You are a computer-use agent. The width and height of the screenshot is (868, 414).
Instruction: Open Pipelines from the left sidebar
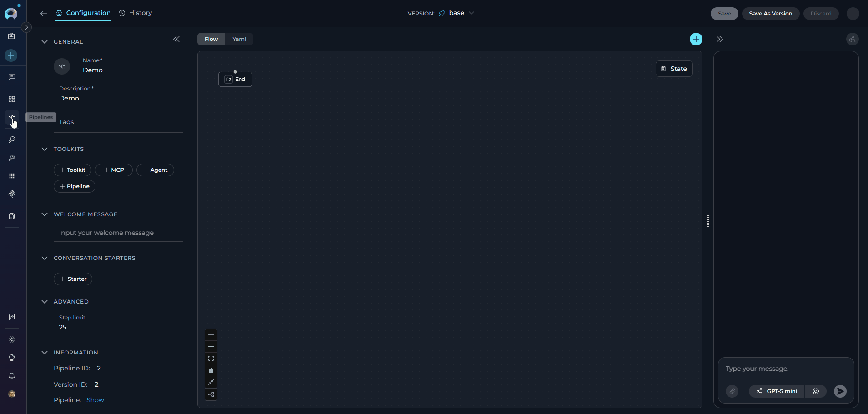click(12, 118)
